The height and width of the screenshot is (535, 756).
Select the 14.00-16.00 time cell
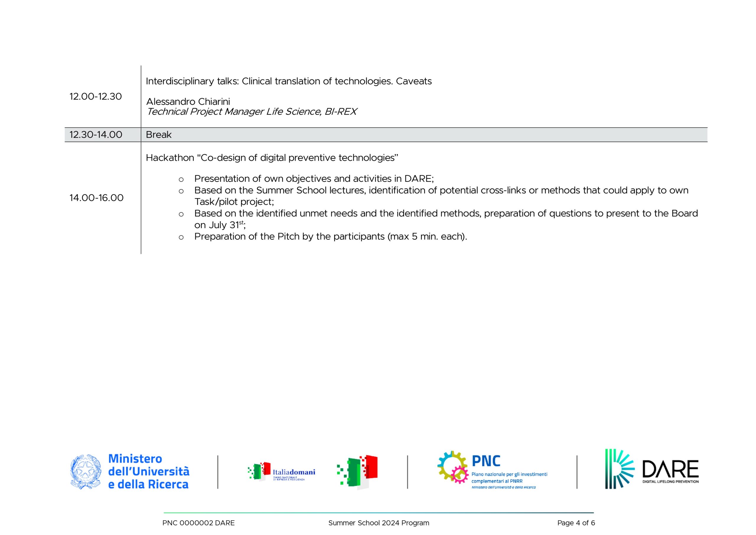tap(97, 198)
